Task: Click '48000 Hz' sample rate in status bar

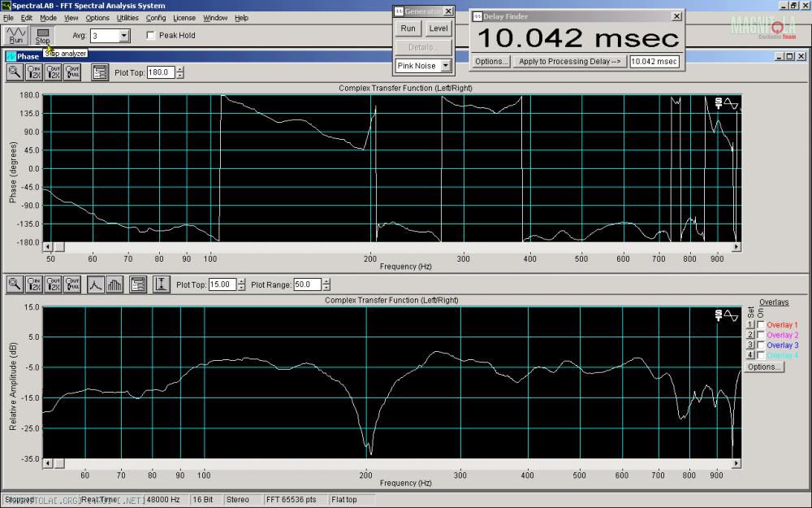Action: 163,500
